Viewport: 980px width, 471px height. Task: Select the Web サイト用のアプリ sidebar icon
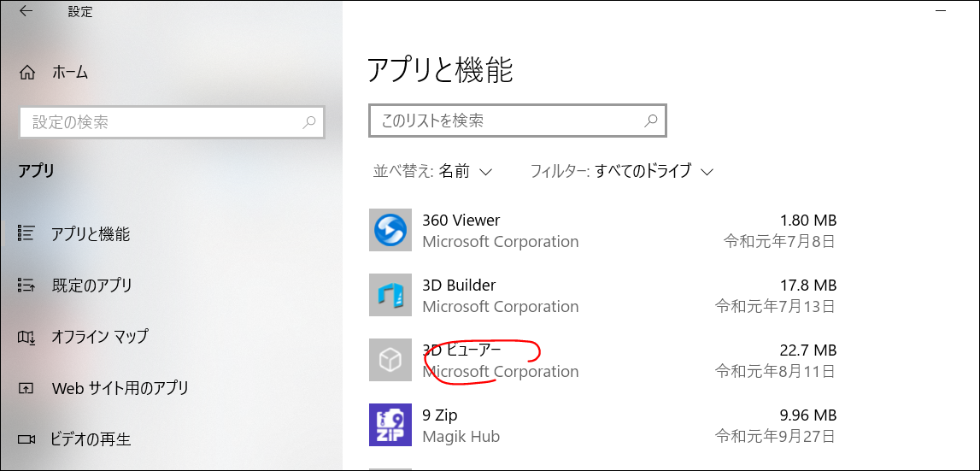(26, 388)
